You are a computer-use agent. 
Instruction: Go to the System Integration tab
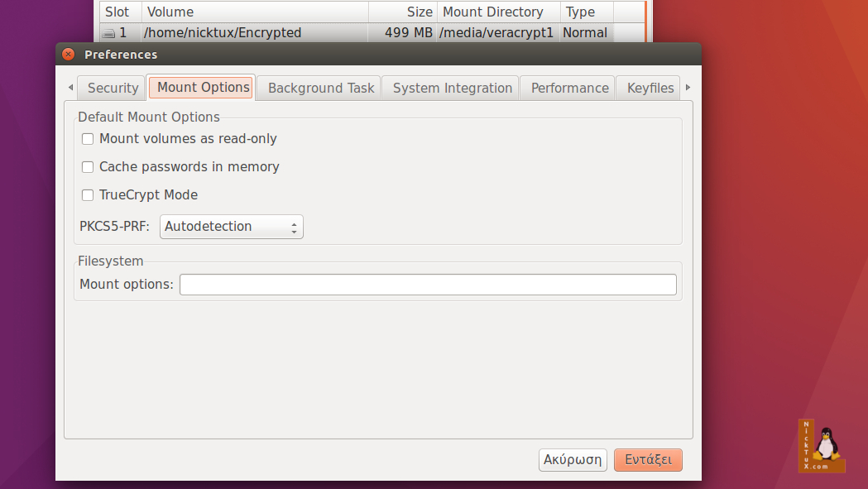(x=452, y=88)
